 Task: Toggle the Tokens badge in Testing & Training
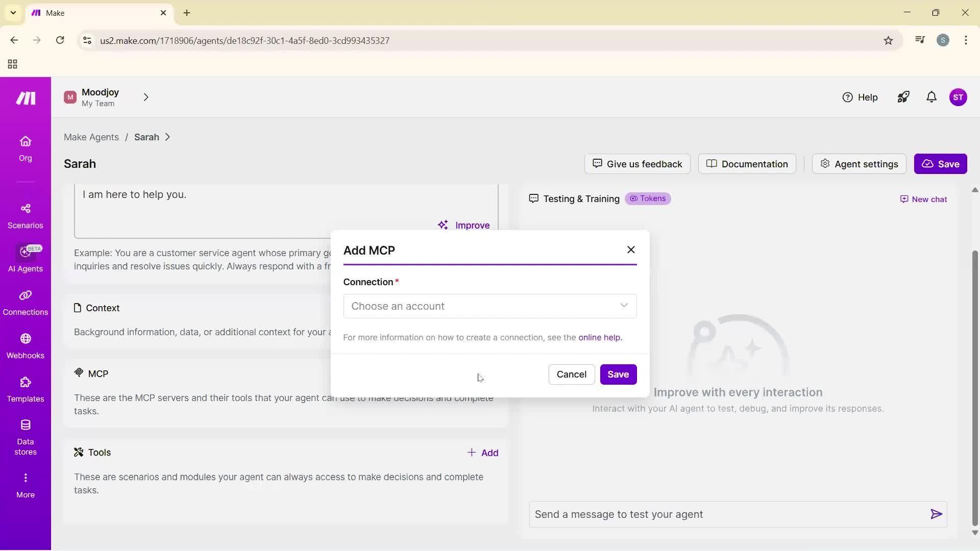pyautogui.click(x=648, y=198)
